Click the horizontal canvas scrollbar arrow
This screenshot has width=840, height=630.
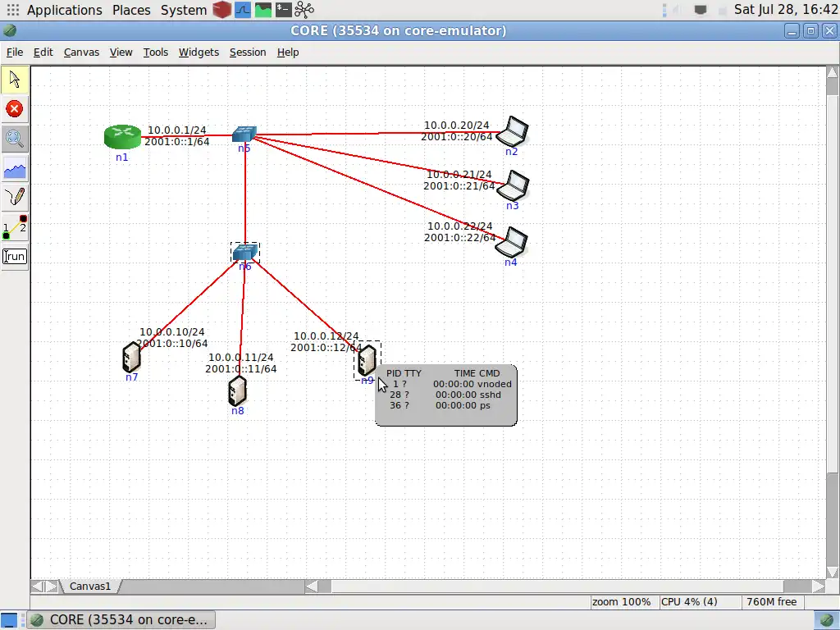(x=316, y=586)
